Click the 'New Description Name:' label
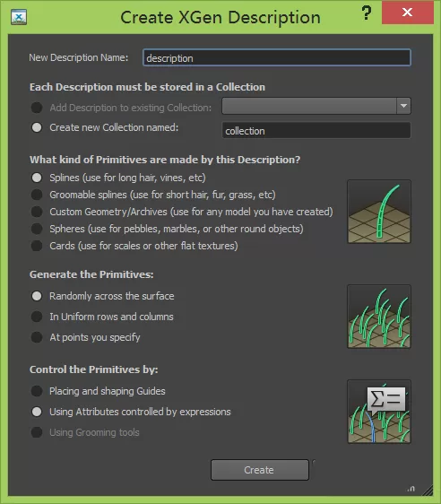Screen dimensions: 441x504 click(78, 57)
